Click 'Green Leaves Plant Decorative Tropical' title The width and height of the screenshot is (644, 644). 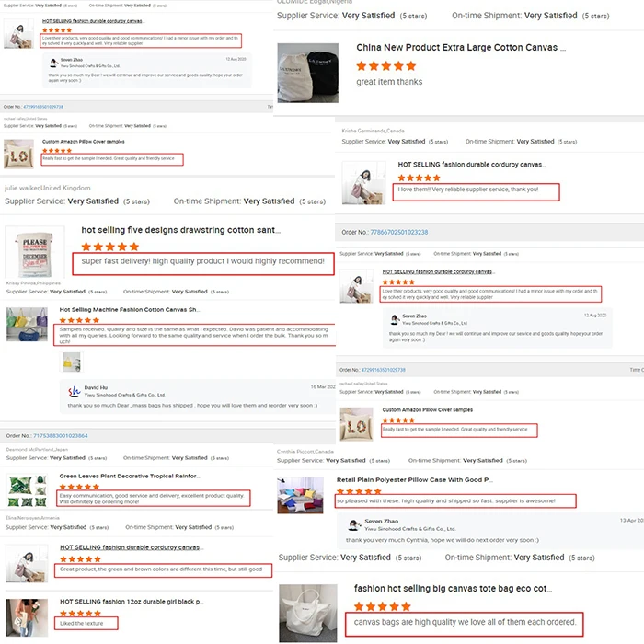pos(130,476)
